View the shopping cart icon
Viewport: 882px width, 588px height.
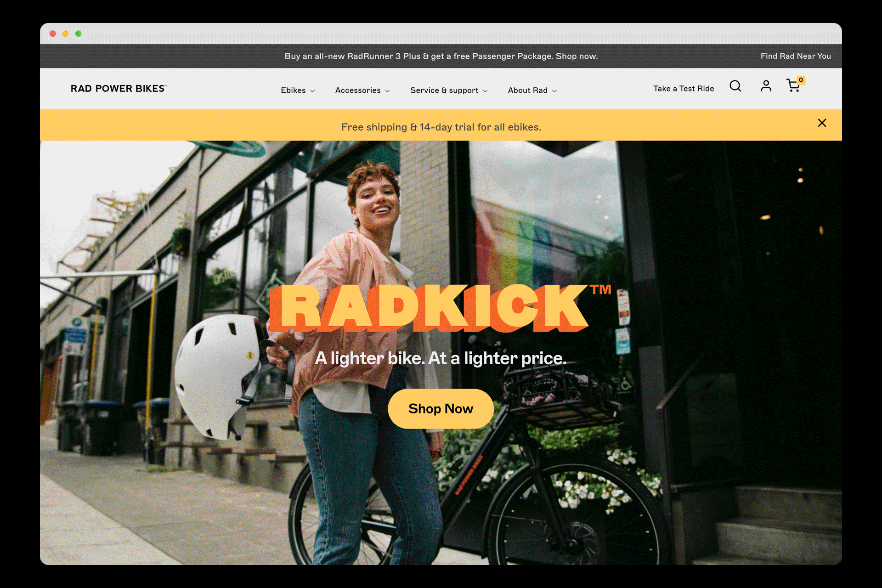pos(793,86)
